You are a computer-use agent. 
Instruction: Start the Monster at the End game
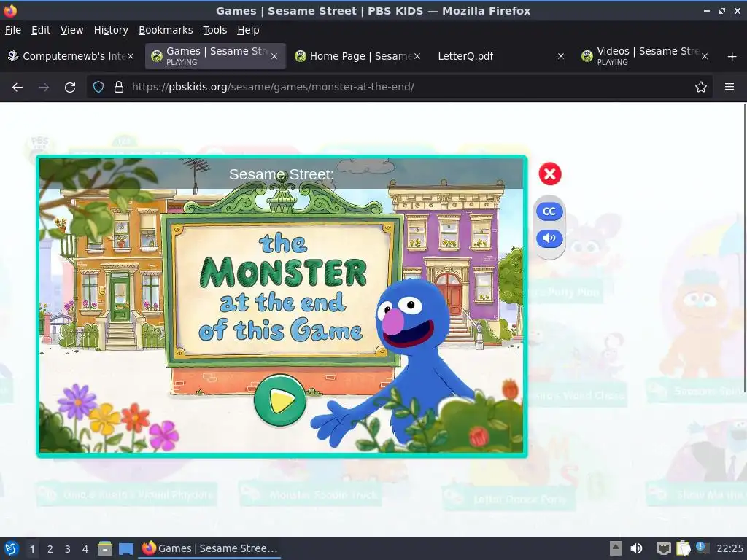(280, 400)
